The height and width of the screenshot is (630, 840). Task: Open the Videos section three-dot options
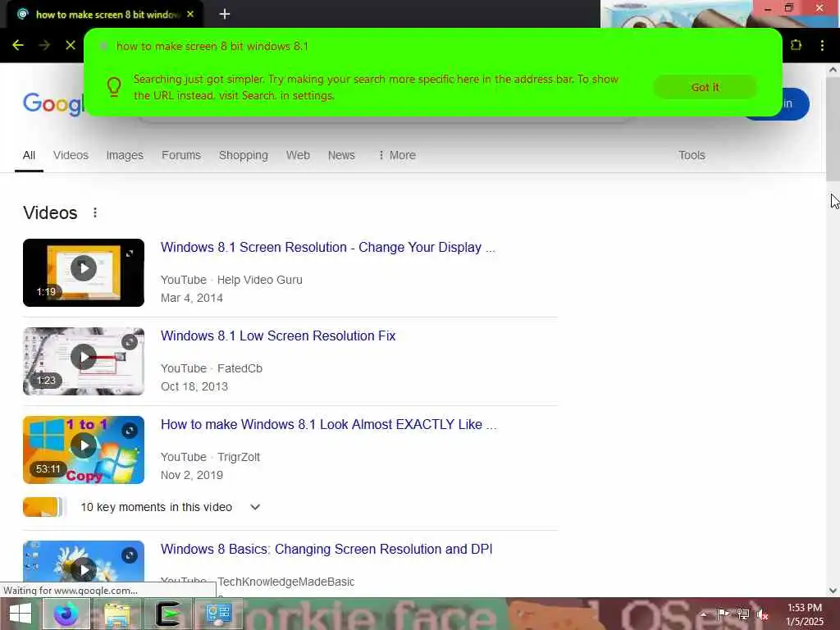coord(95,212)
